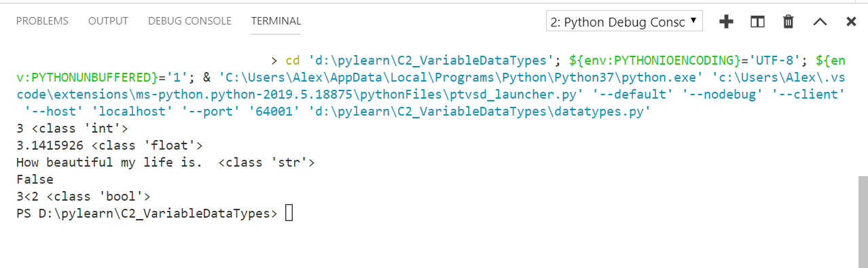Show the DEBUG CONSOLE tab

click(x=189, y=21)
